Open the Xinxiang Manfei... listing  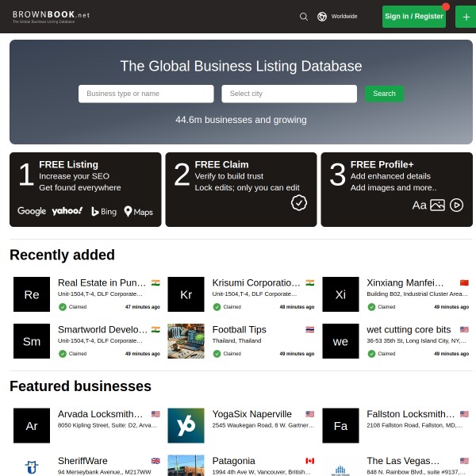[x=405, y=282]
